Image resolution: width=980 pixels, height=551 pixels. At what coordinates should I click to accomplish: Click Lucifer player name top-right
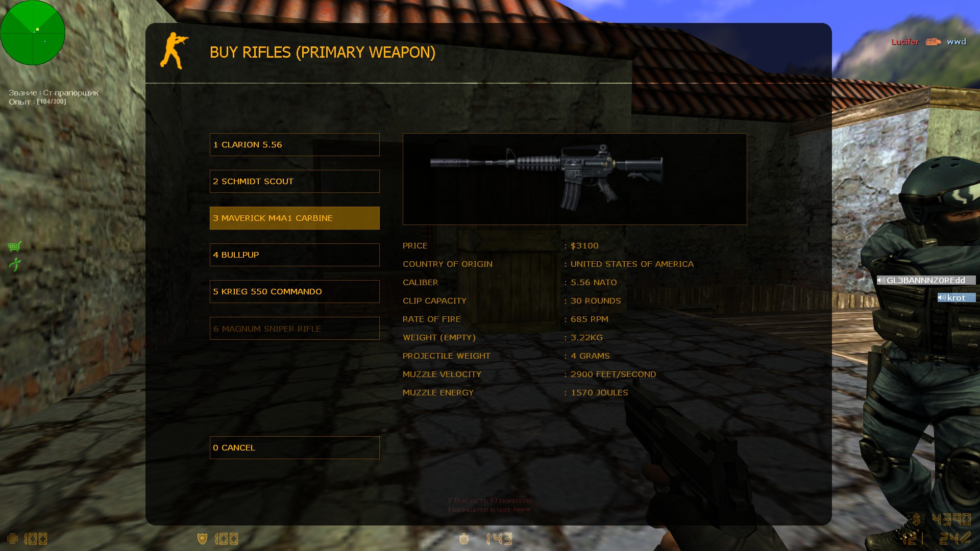905,41
